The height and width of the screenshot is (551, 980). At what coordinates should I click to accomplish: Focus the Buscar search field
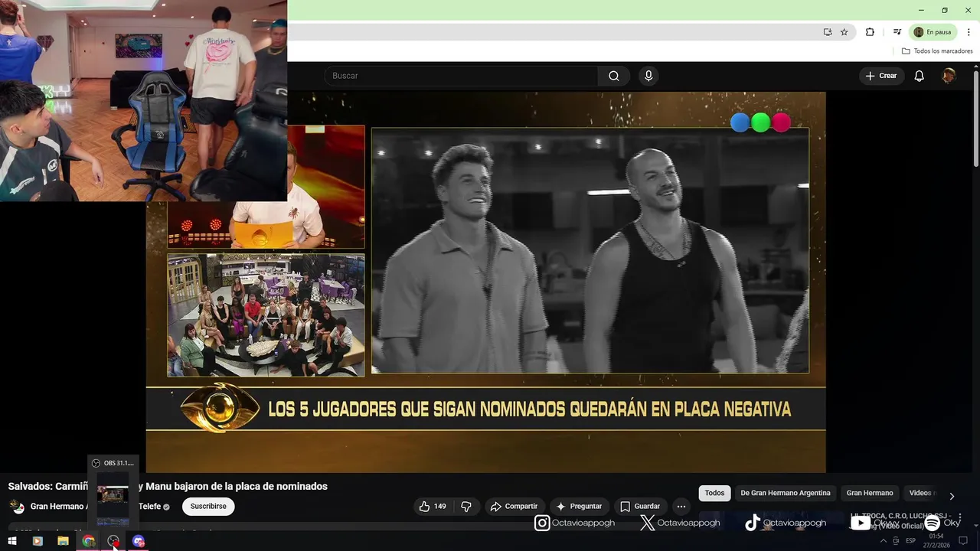[461, 76]
